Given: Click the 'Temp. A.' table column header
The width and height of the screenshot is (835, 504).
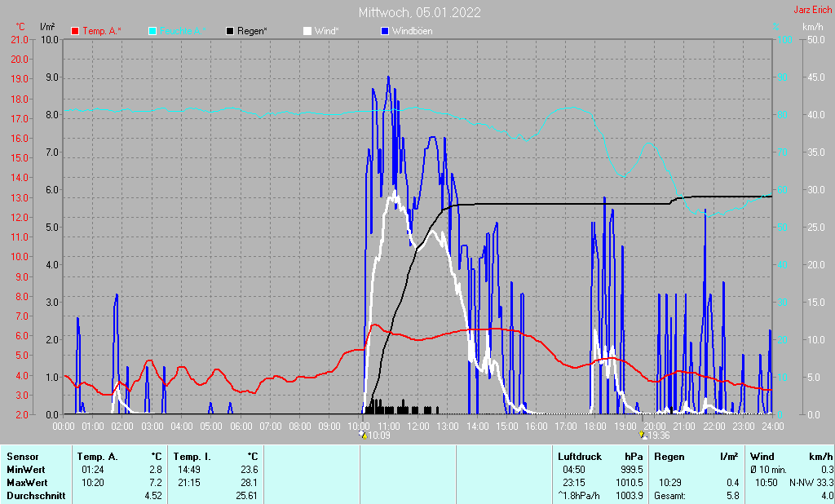Looking at the screenshot, I should click(98, 457).
